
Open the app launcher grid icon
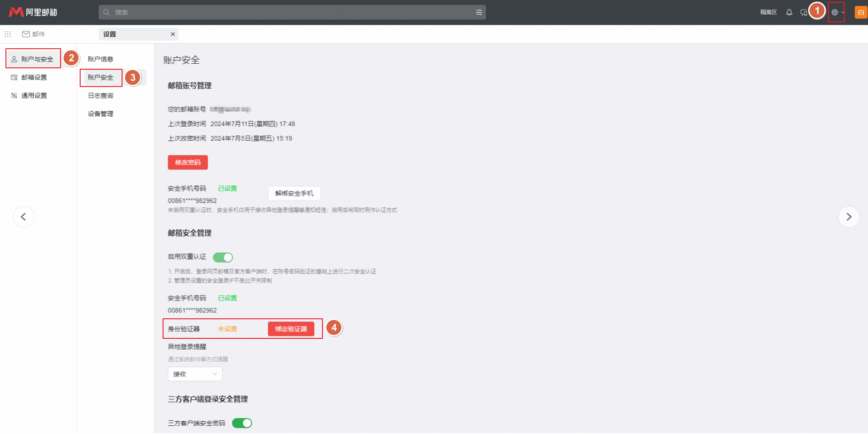7,34
